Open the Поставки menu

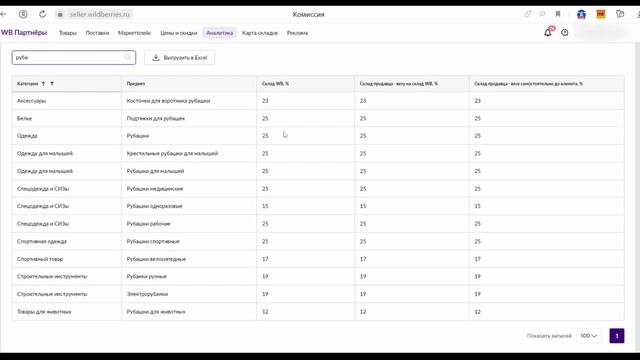[x=97, y=33]
